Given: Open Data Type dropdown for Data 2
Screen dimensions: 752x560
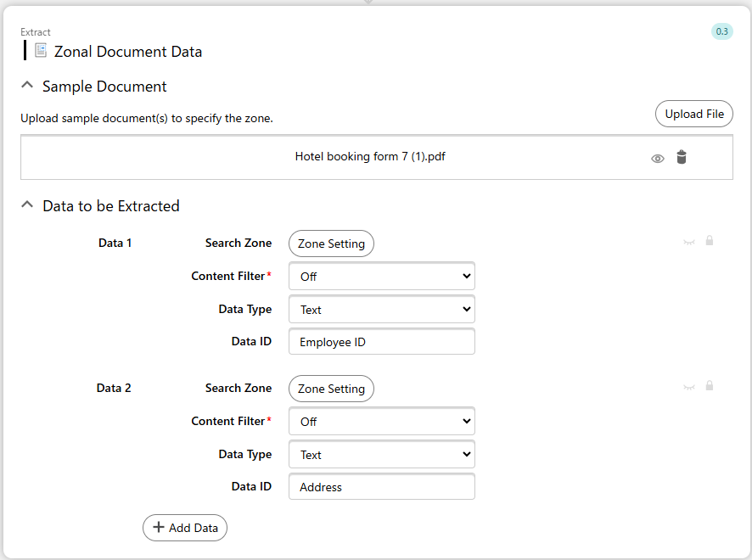Looking at the screenshot, I should coord(382,455).
